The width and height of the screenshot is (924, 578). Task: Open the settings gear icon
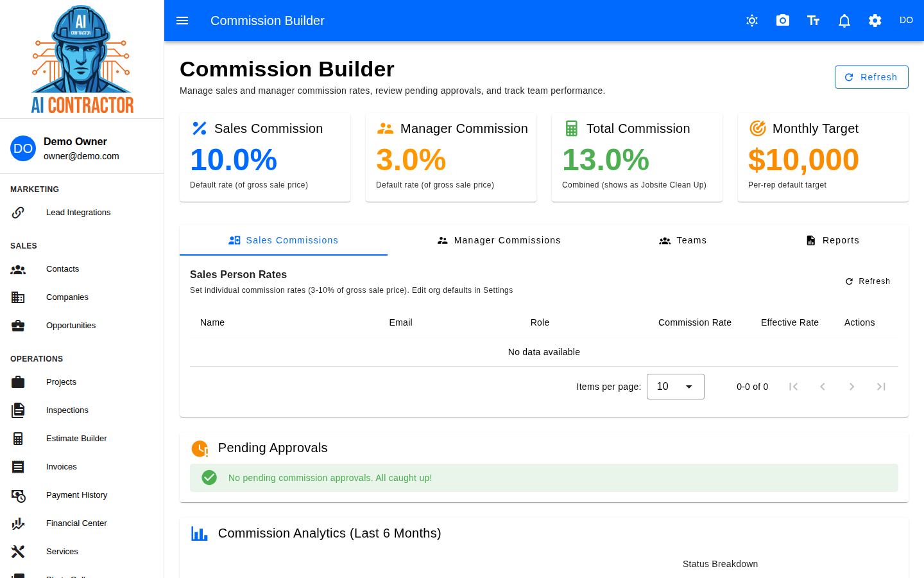point(875,21)
